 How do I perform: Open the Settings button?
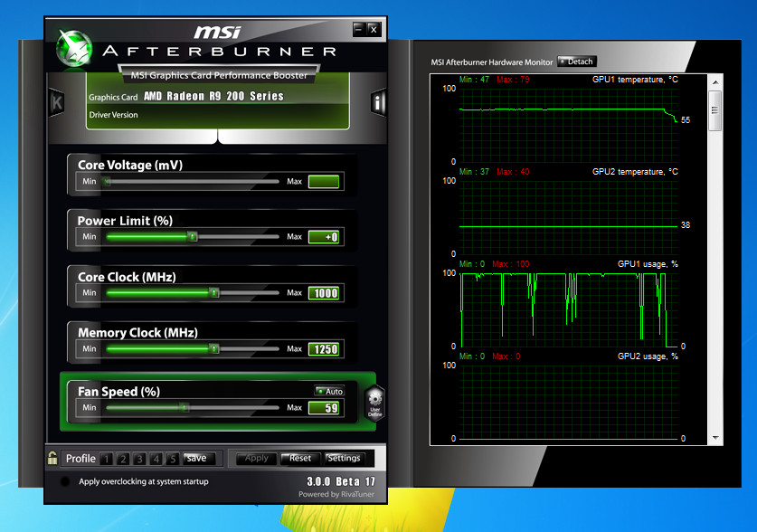pyautogui.click(x=344, y=458)
